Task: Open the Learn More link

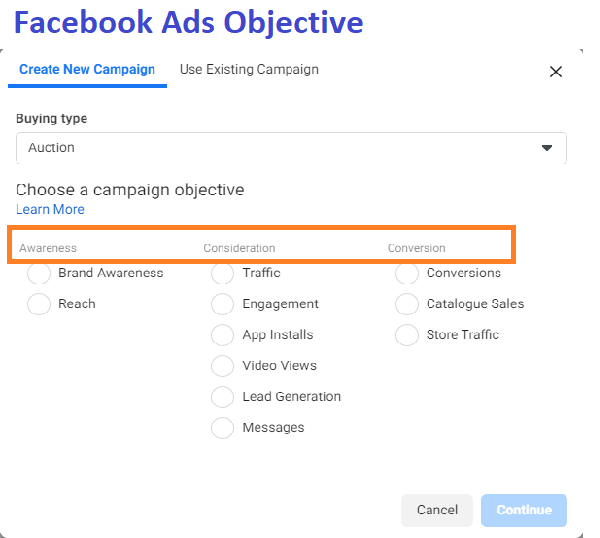Action: point(50,209)
